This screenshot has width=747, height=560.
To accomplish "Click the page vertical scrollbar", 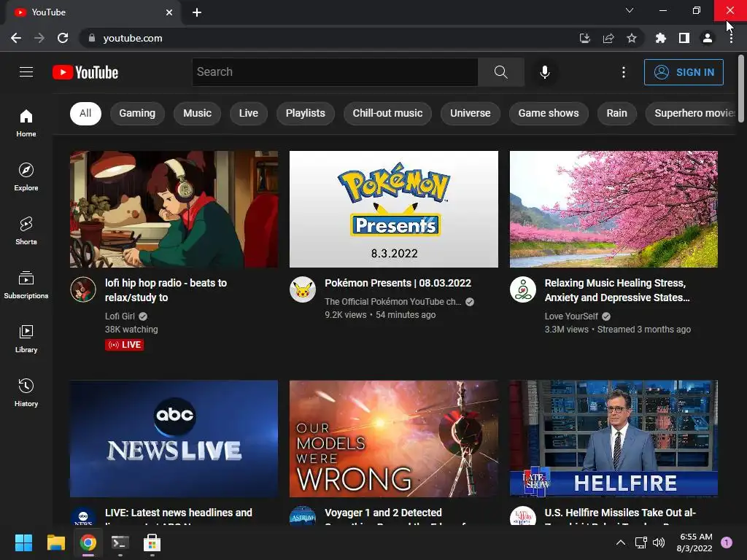I will (741, 89).
